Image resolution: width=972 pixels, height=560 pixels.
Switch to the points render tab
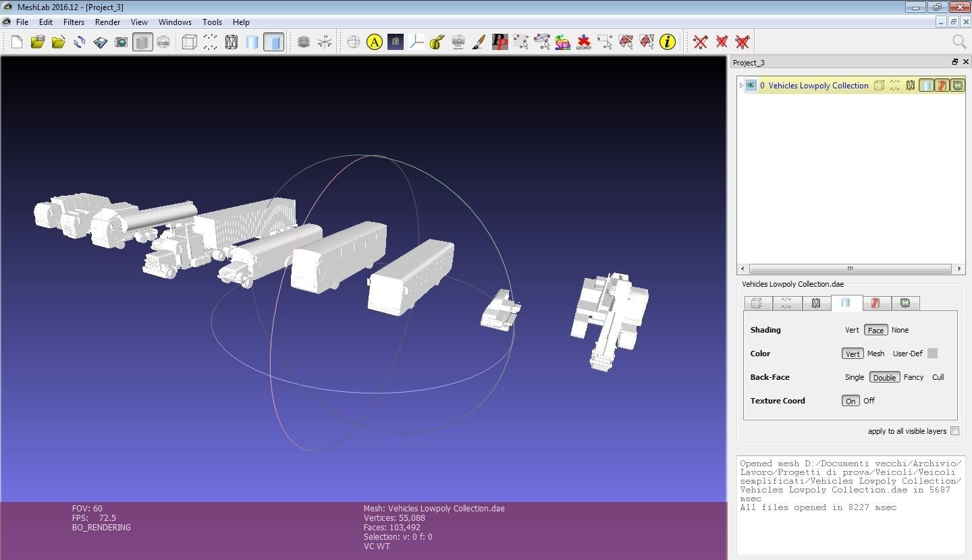786,304
